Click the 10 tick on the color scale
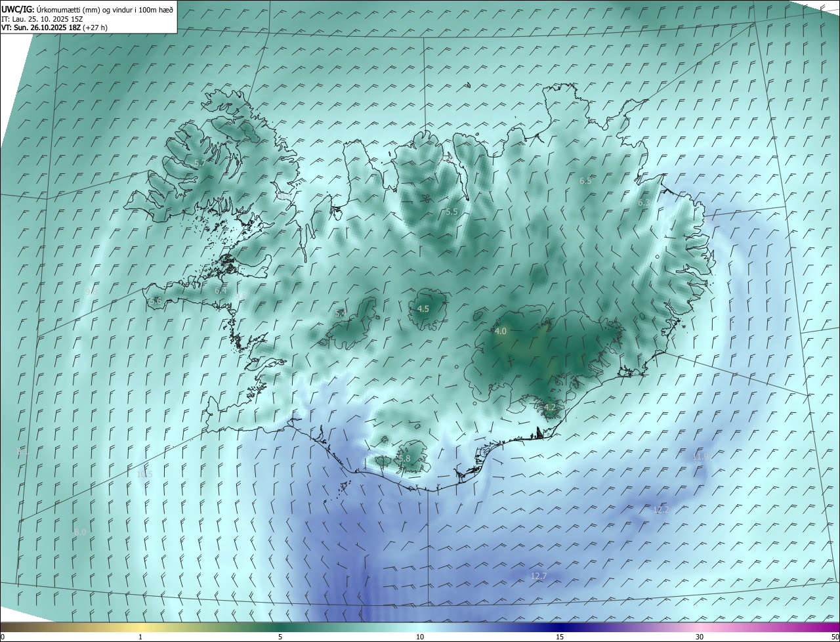Image resolution: width=840 pixels, height=642 pixels. pos(420,637)
